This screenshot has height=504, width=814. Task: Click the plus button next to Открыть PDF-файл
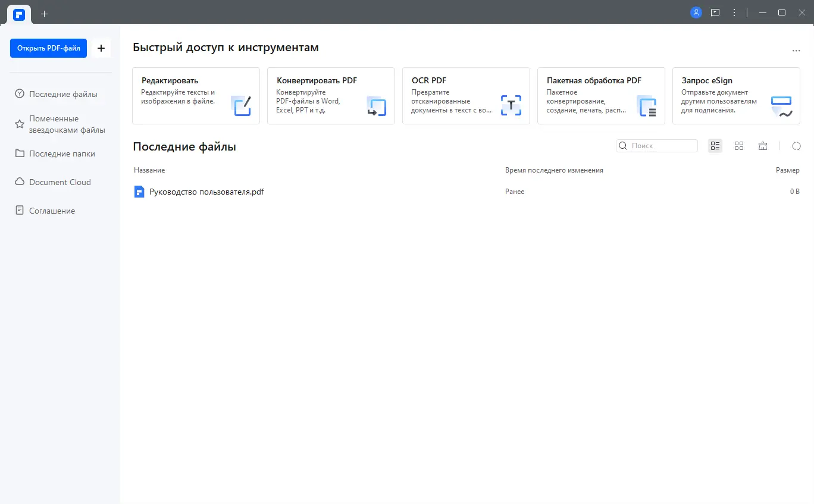[101, 48]
